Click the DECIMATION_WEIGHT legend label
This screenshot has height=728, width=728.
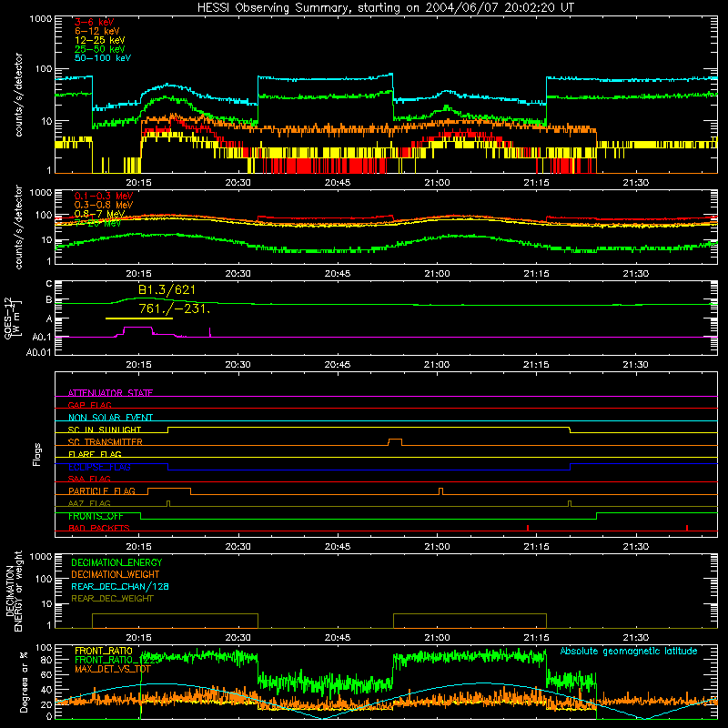tap(116, 575)
